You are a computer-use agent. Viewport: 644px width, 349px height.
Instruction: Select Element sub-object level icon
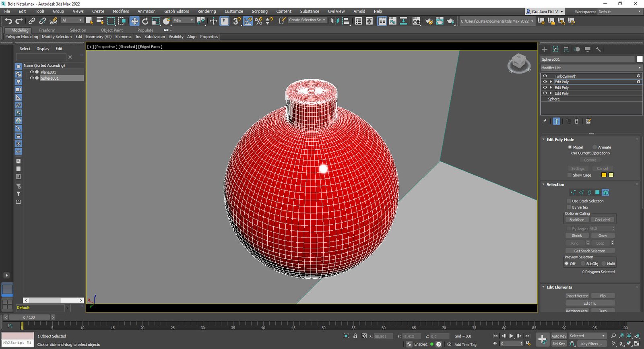605,192
